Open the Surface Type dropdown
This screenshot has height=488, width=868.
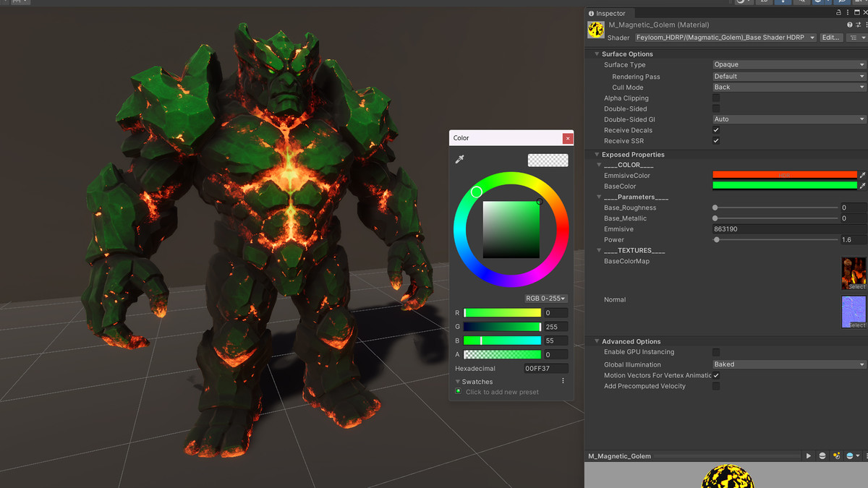click(x=788, y=64)
